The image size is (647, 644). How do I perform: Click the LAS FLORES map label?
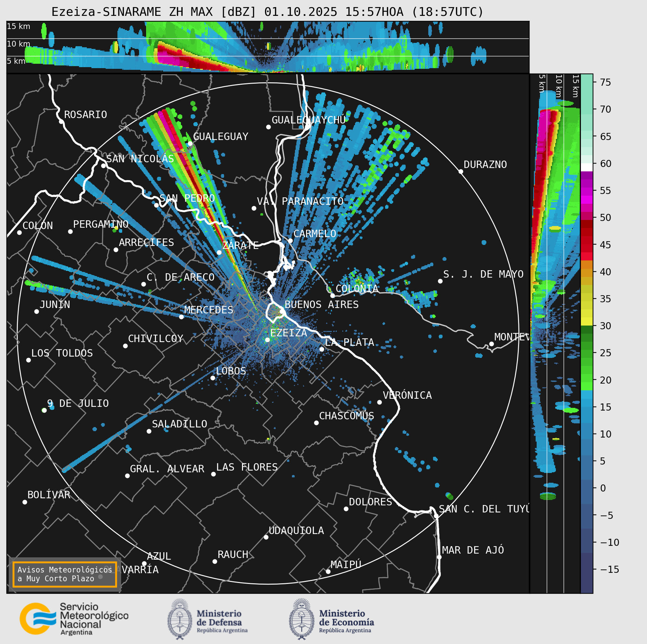tap(247, 467)
